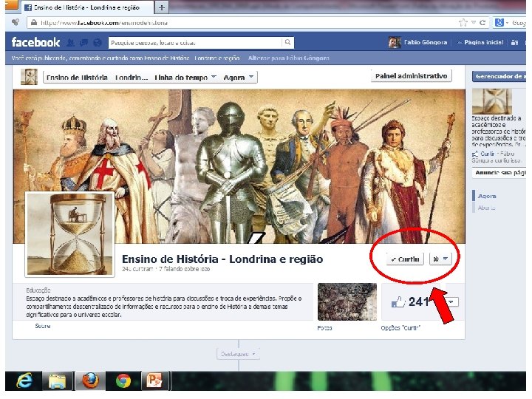This screenshot has height=399, width=532.
Task: Click Opções "Curtir" label
Action: click(400, 328)
